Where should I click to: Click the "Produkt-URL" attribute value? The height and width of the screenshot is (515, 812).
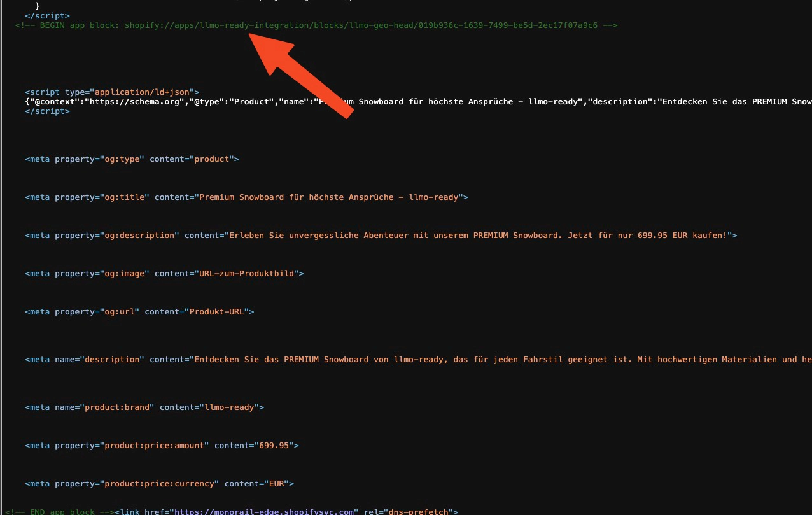pos(216,312)
